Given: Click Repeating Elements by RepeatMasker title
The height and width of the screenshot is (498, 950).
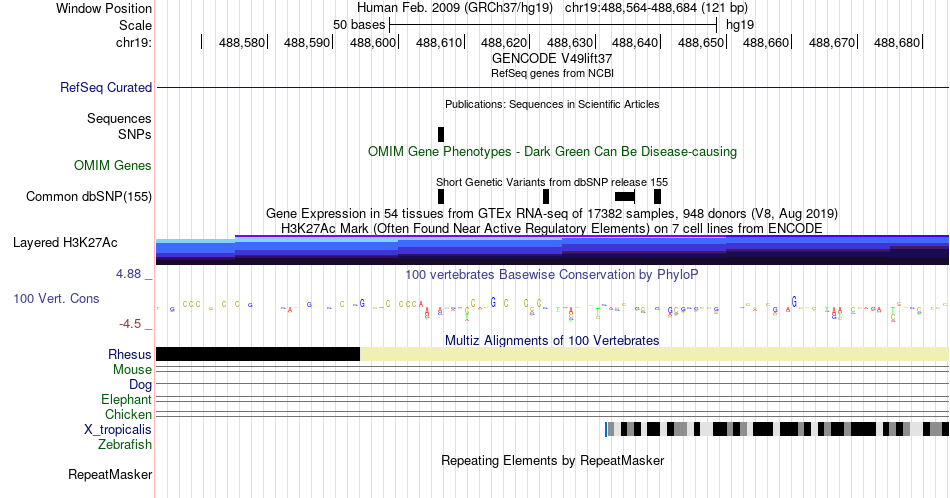Looking at the screenshot, I should pyautogui.click(x=552, y=460).
